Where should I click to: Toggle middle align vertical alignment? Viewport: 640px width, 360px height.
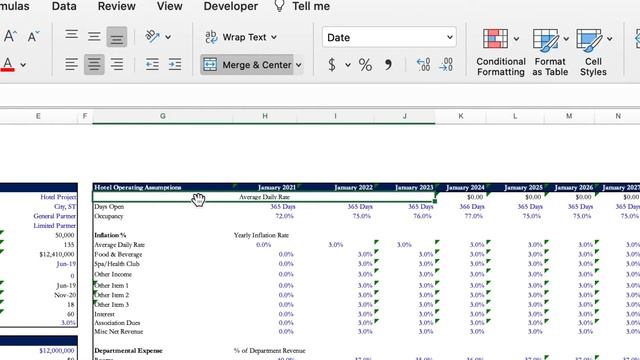pos(94,36)
